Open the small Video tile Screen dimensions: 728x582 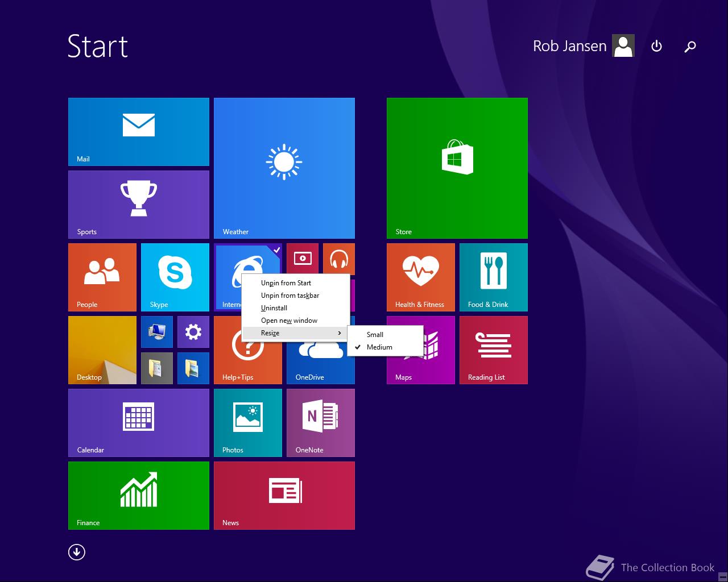point(303,258)
